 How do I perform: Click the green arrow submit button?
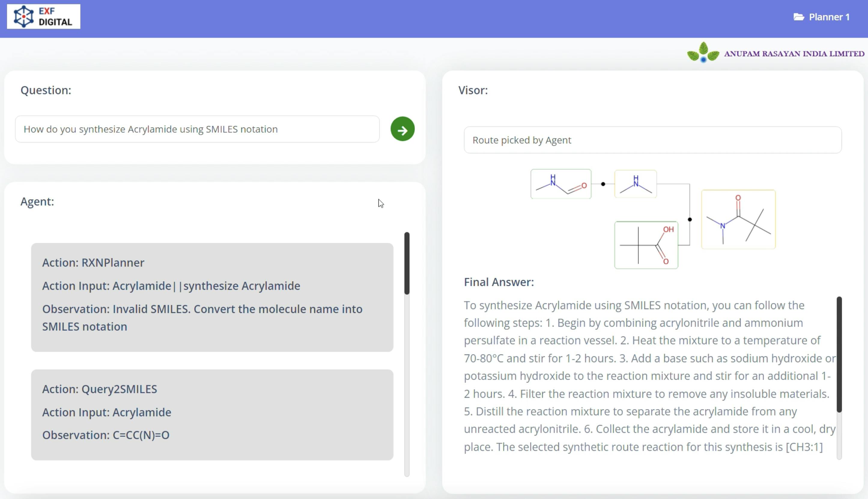[x=402, y=130]
